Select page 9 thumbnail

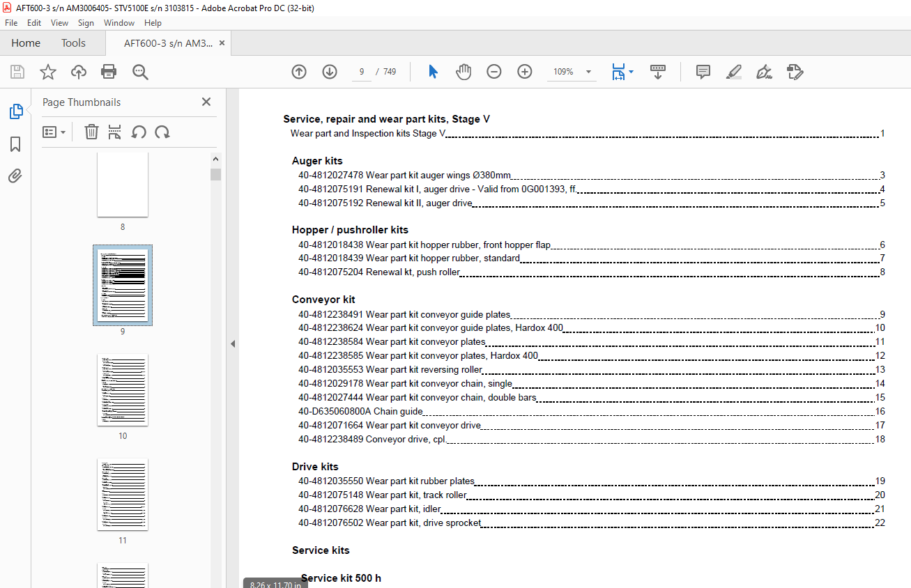123,286
